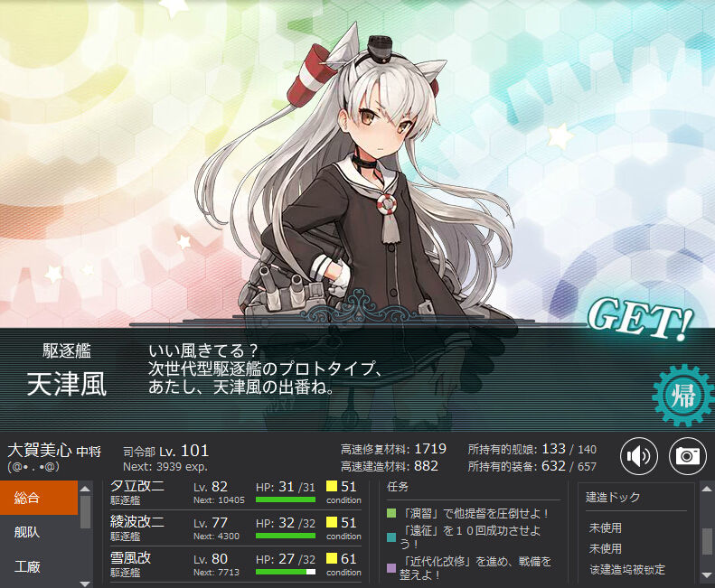
Task: Open the 工廠 tab
Action: click(x=39, y=567)
